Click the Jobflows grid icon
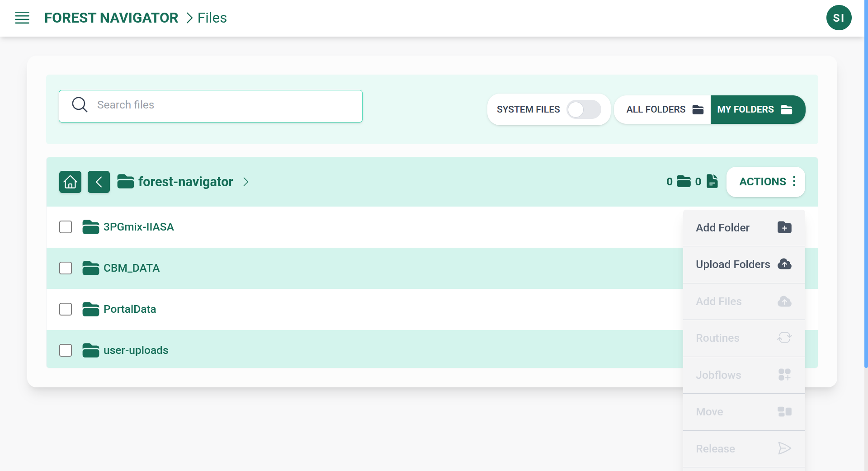The height and width of the screenshot is (471, 868). [784, 375]
